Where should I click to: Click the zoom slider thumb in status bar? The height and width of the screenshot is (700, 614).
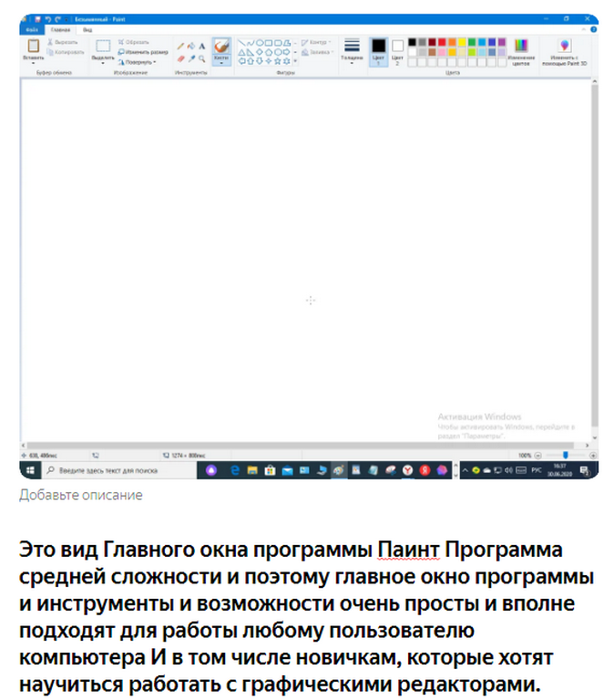(x=566, y=455)
